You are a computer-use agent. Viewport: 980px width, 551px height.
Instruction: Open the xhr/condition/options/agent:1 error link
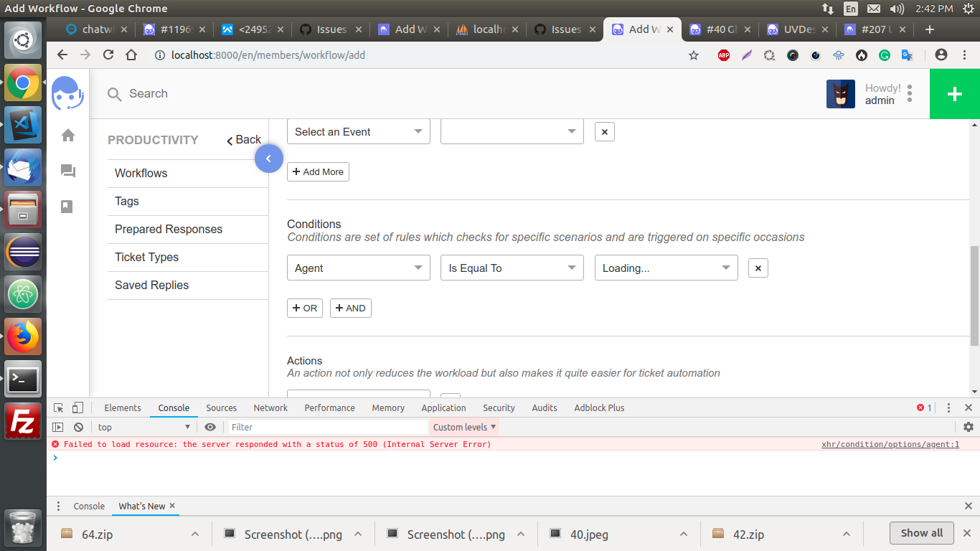tap(890, 444)
